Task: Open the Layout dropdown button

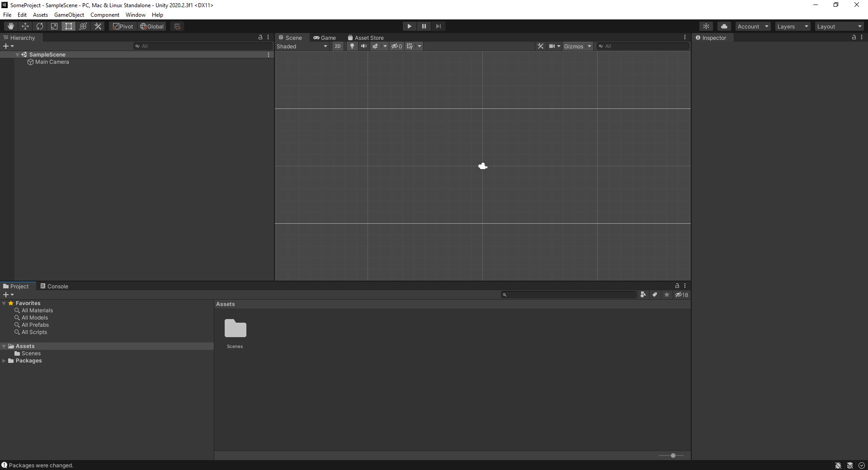Action: pyautogui.click(x=839, y=26)
